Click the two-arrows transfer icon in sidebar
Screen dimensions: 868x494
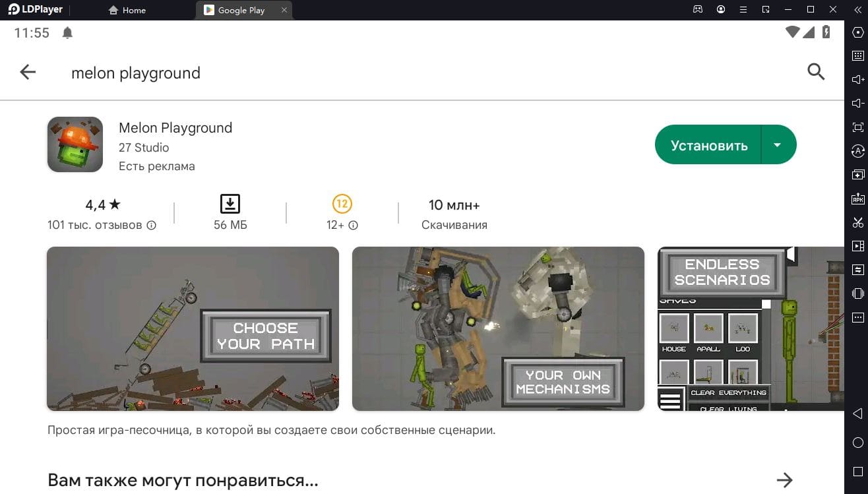857,270
